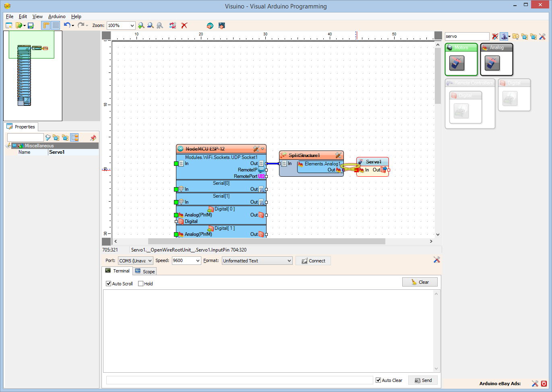Open the Arduino menu
The width and height of the screenshot is (552, 392).
point(56,17)
